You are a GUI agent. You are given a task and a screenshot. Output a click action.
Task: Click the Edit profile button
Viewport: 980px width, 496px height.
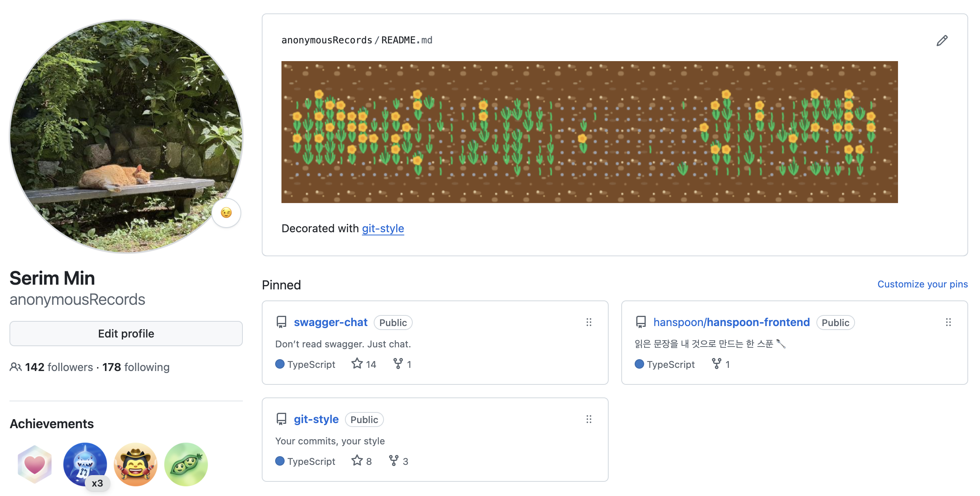tap(126, 334)
